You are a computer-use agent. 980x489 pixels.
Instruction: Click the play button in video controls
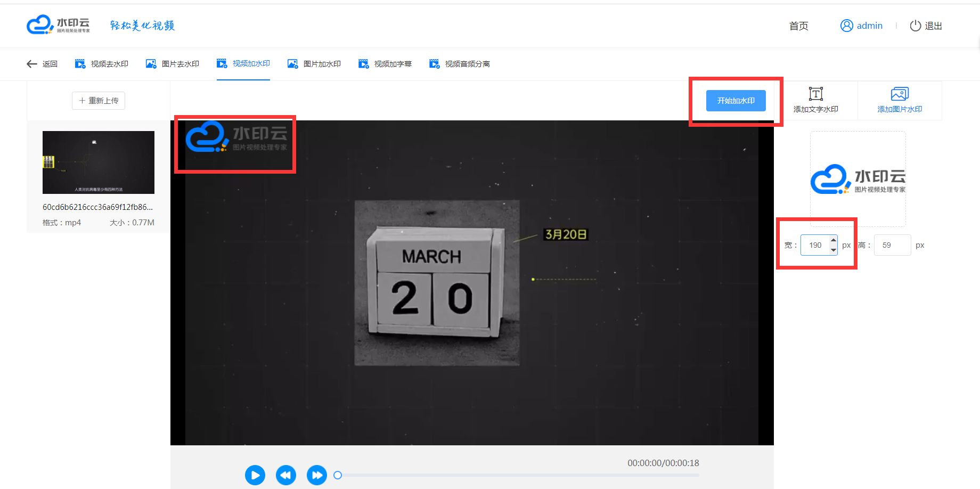click(255, 475)
